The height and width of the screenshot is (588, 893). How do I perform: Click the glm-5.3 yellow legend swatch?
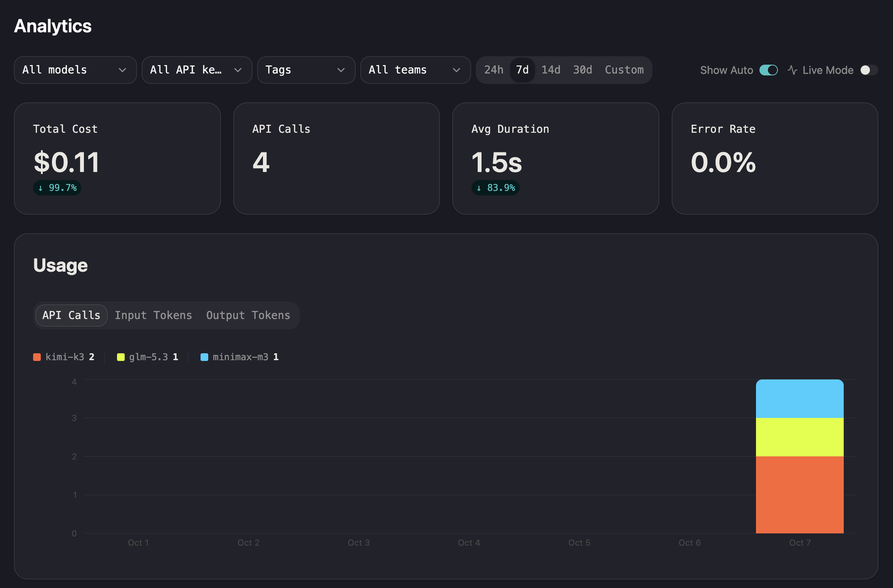(x=121, y=357)
